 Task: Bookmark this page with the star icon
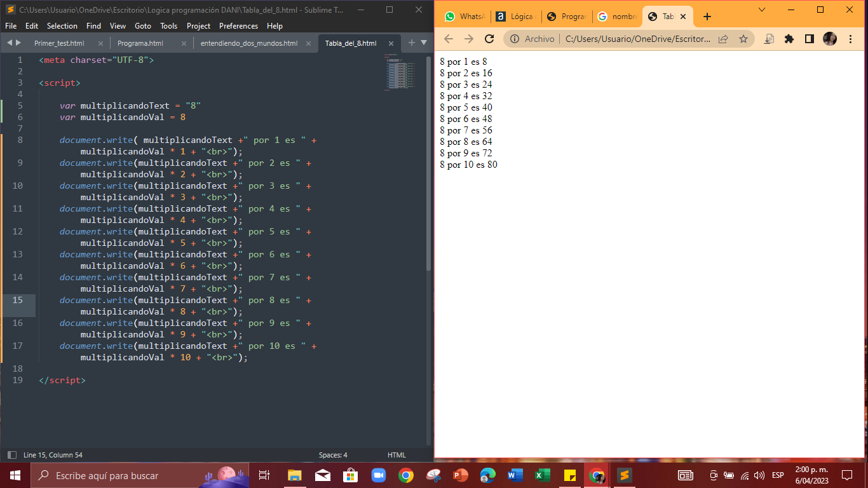(x=743, y=39)
